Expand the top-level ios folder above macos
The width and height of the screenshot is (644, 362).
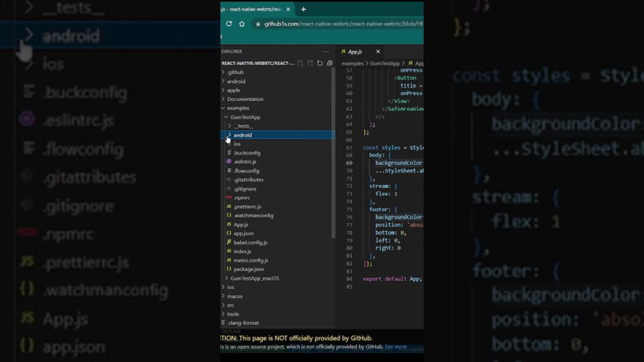click(x=278, y=287)
